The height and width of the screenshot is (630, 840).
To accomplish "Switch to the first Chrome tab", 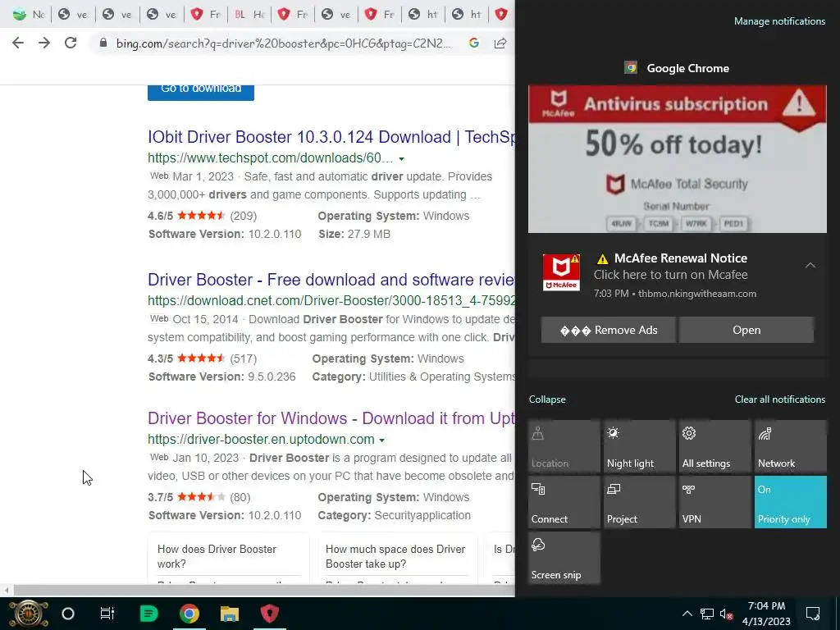I will click(29, 15).
